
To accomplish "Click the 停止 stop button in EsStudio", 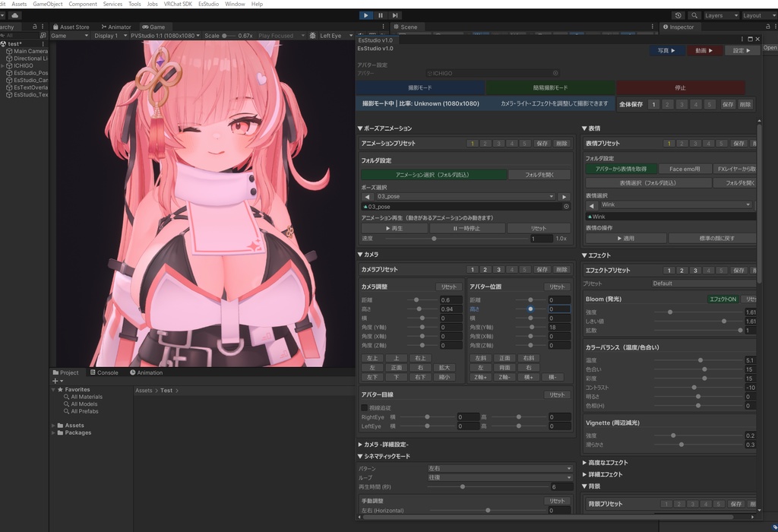I will pos(680,87).
